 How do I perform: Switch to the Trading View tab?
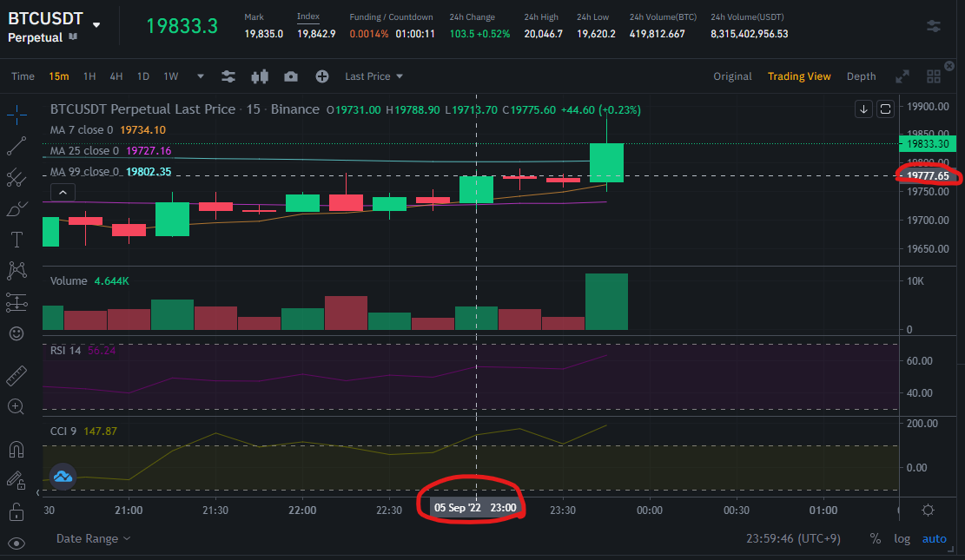click(x=799, y=76)
